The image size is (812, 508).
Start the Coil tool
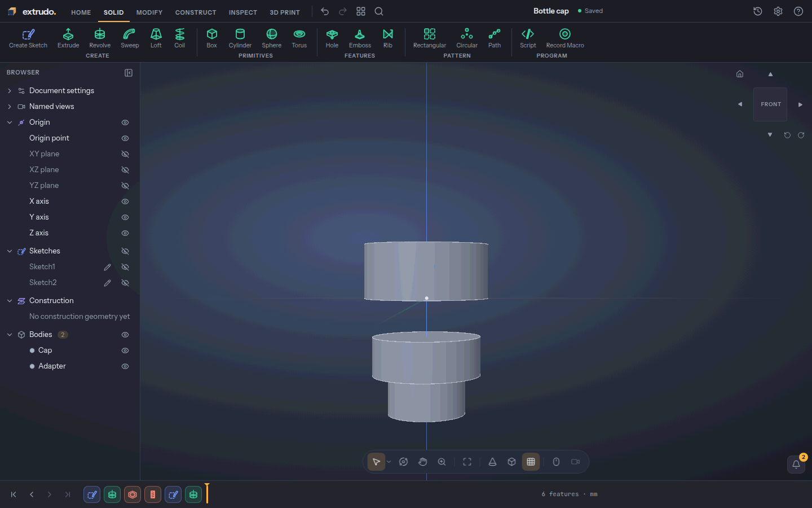coord(180,38)
